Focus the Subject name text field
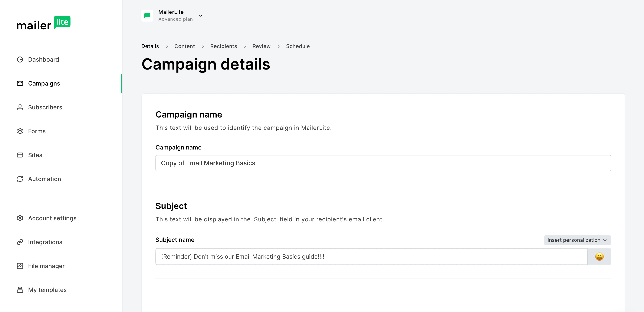 point(371,257)
